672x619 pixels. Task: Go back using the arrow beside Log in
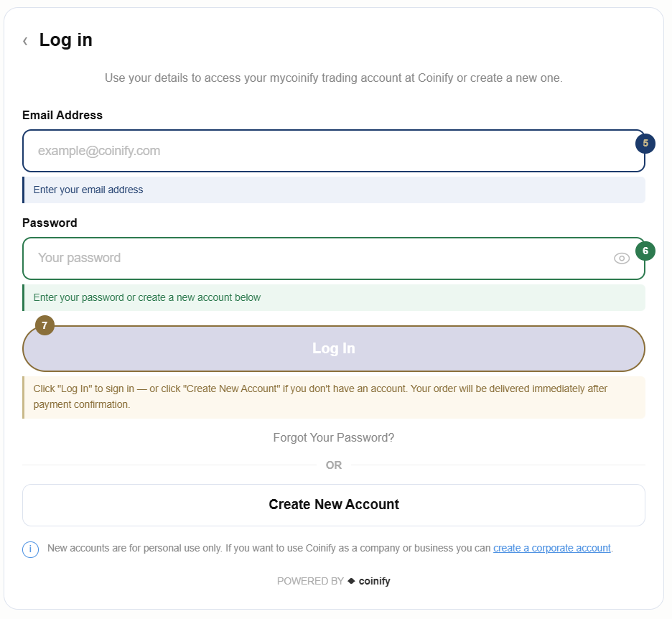tap(25, 41)
